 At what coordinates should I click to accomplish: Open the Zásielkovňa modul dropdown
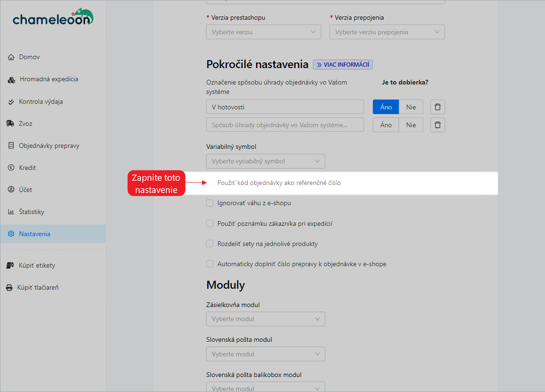click(x=265, y=319)
